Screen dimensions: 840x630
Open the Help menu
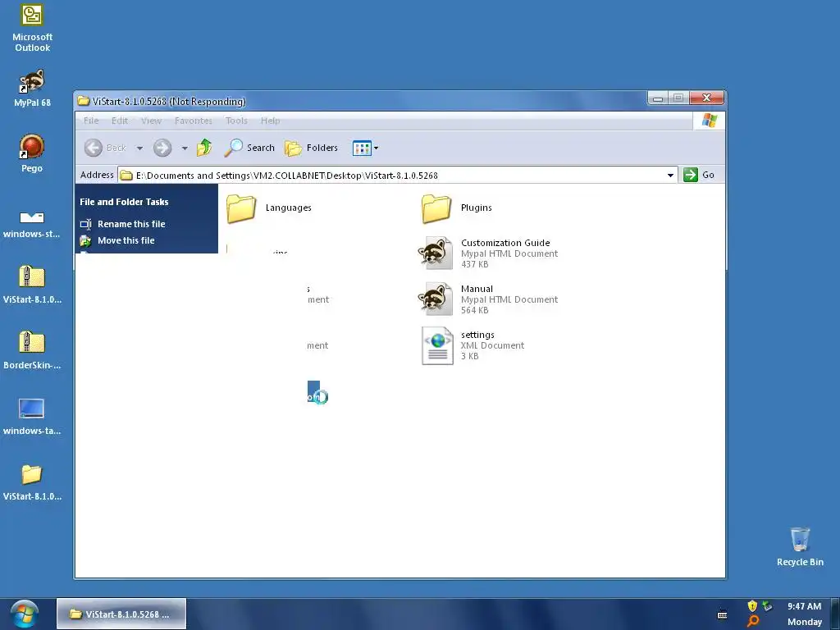coord(270,121)
